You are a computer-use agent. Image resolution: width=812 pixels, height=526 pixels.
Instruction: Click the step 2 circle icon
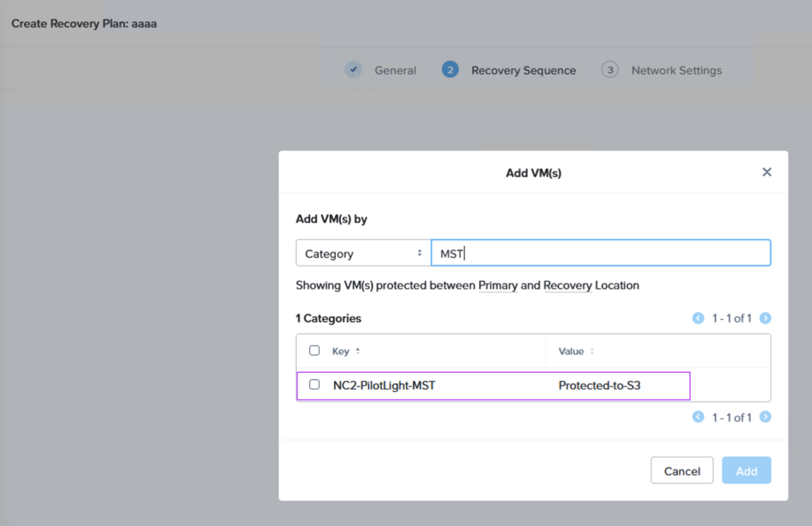(450, 70)
